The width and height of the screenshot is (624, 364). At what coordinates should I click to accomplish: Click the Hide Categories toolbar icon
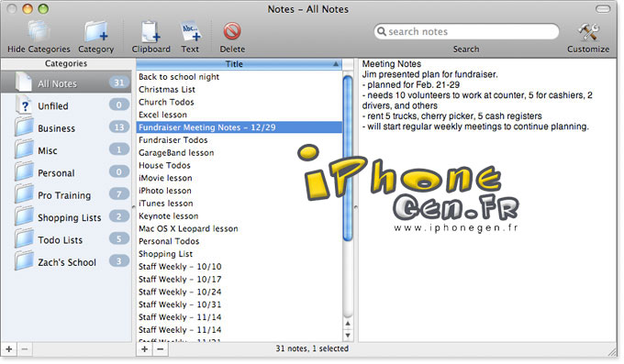pyautogui.click(x=39, y=31)
